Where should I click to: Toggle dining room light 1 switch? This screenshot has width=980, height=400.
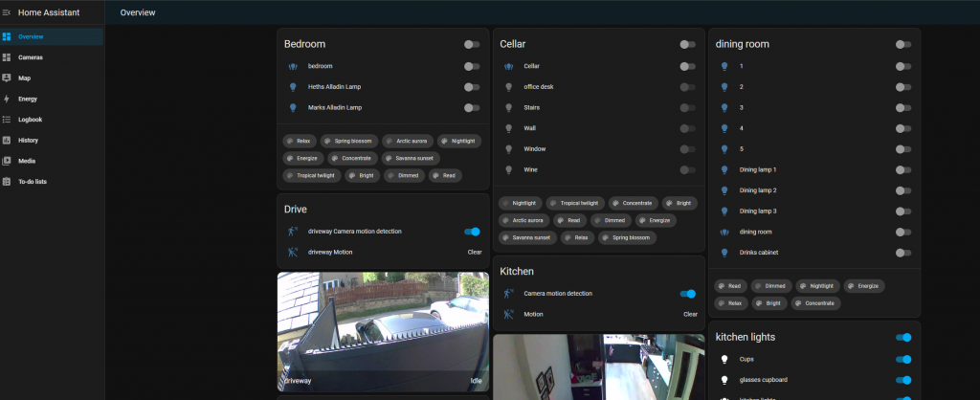click(903, 66)
